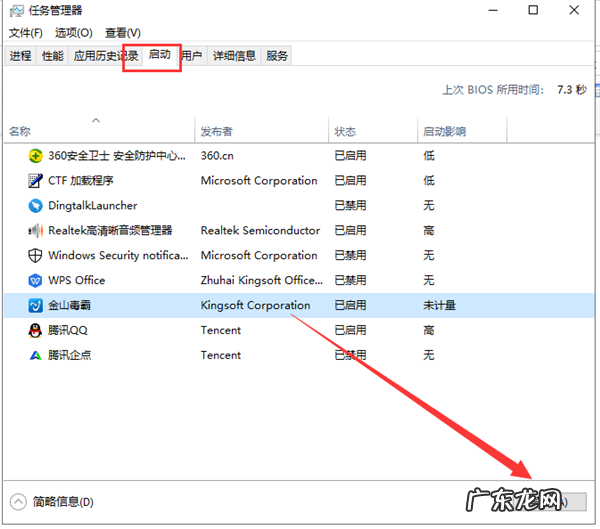Select the WPS Office entry name
Viewport: 600px width, 529px height.
click(x=77, y=280)
